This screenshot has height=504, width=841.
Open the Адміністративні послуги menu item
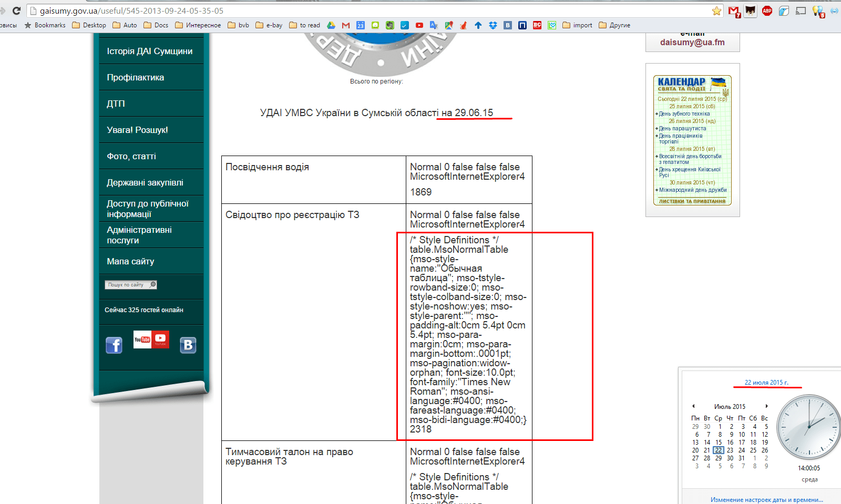(x=151, y=235)
